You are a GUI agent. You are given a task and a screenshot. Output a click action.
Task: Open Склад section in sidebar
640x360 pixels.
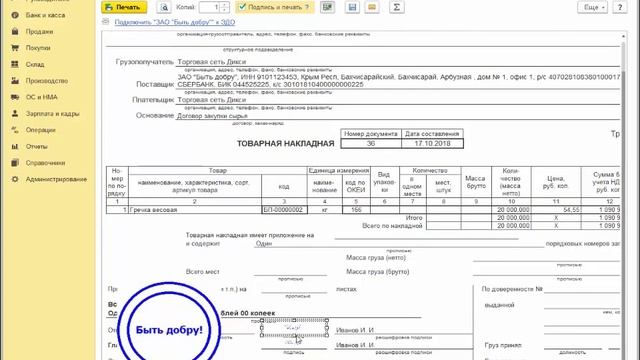tap(35, 64)
